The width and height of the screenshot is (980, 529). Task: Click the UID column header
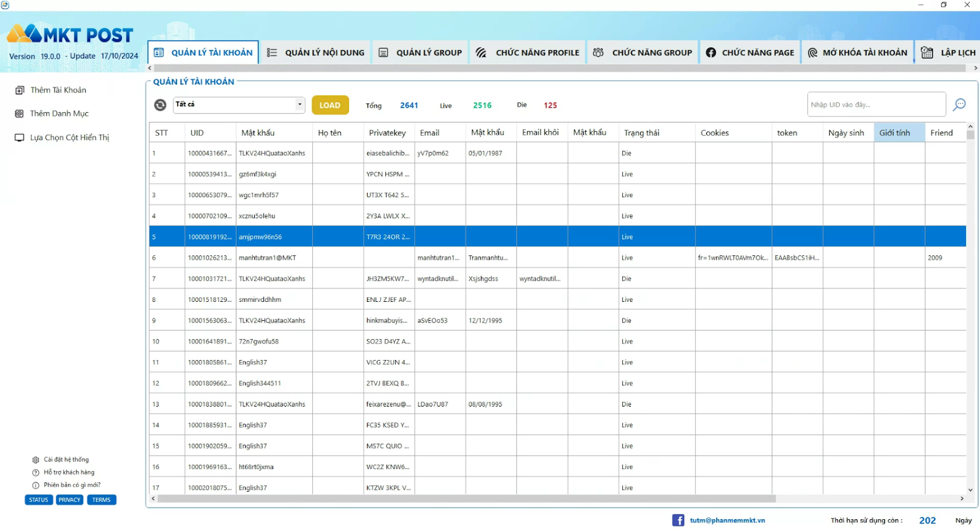coord(211,133)
